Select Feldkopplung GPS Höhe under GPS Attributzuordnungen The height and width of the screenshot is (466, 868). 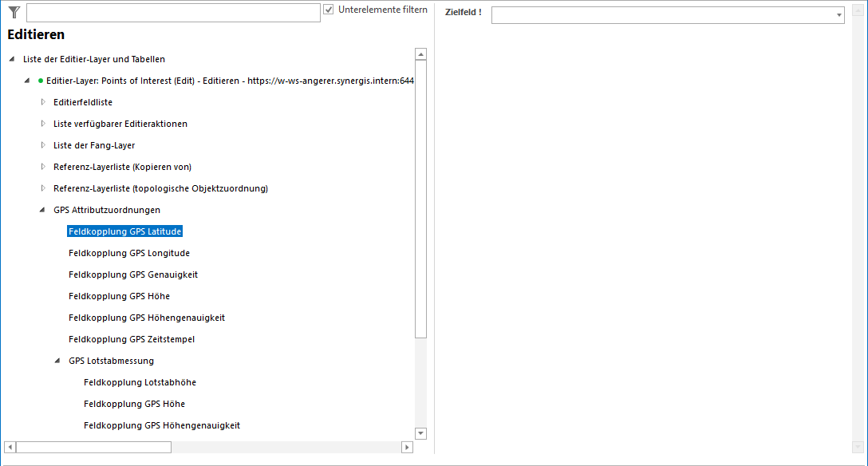(119, 296)
